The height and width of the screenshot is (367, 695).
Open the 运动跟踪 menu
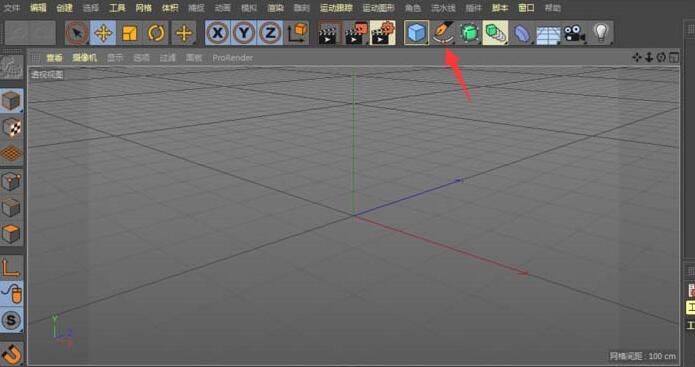[336, 8]
